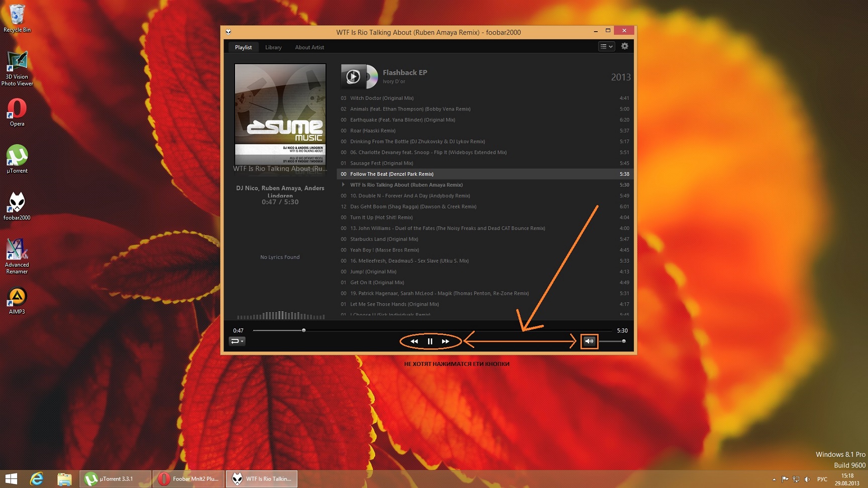
Task: Open the Windows Start button
Action: (x=11, y=479)
